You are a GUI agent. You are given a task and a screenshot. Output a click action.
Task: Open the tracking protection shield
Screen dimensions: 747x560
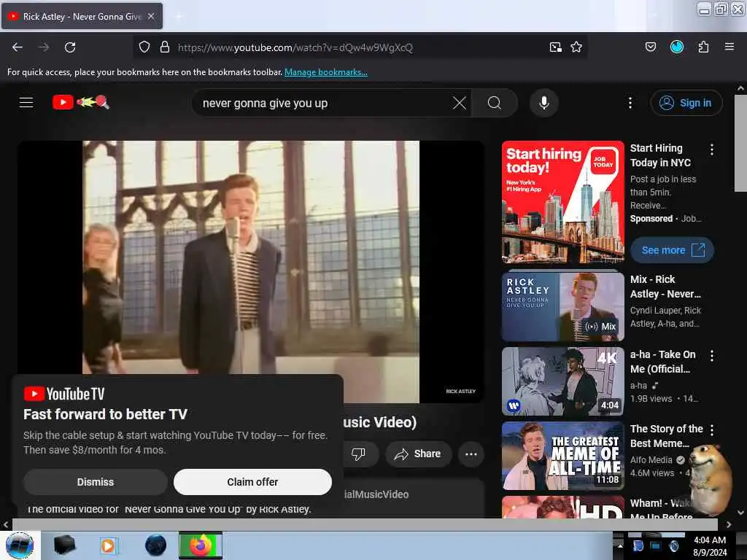[144, 47]
